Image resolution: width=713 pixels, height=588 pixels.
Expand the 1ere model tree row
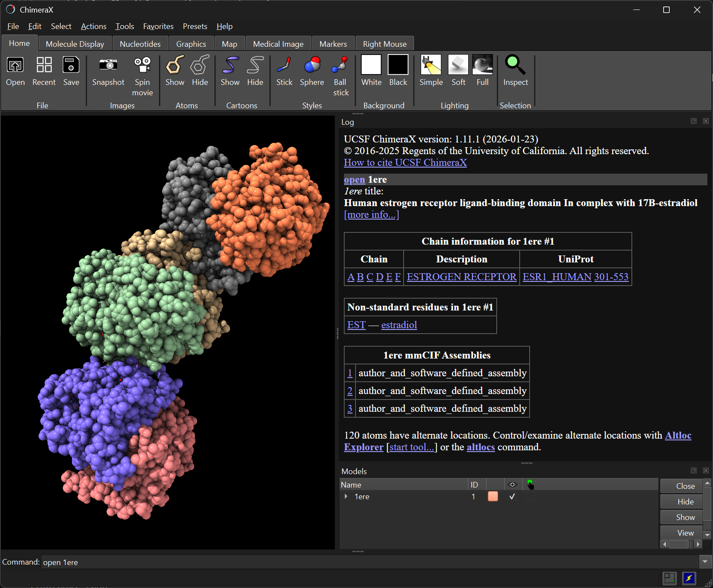pos(346,496)
